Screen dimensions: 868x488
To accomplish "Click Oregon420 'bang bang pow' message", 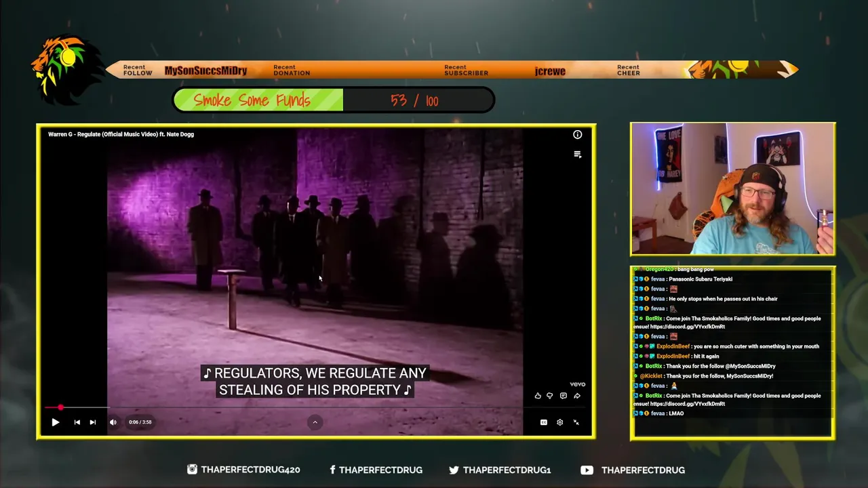I will [696, 270].
